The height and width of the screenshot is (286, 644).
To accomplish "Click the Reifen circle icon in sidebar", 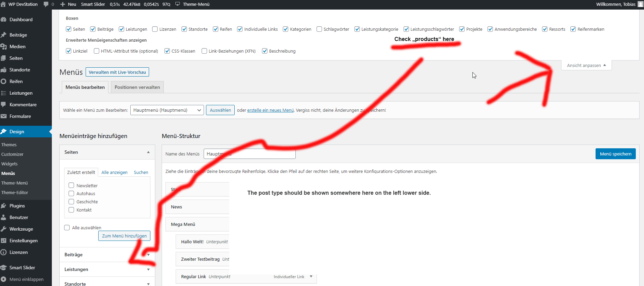I will click(x=3, y=81).
